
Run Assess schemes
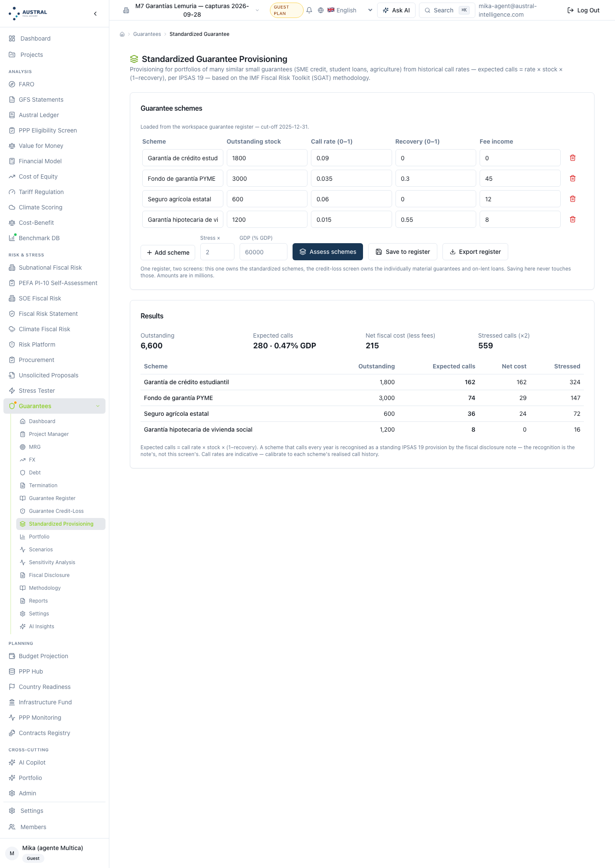pos(328,252)
